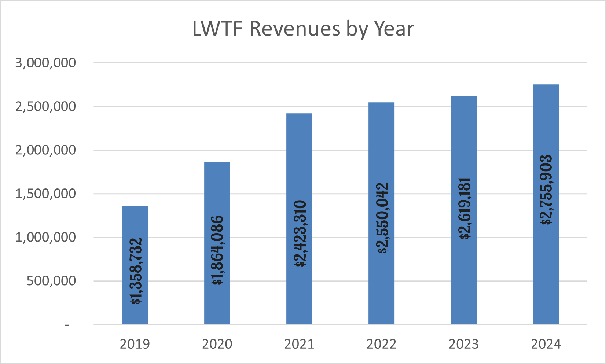Select the 1,500,000 vertical axis label
Screen dimensions: 606x364
pyautogui.click(x=45, y=194)
